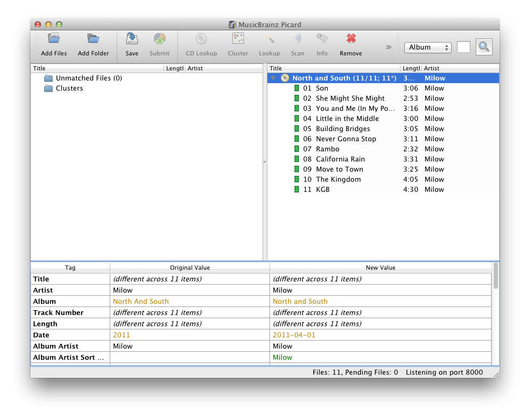
Task: Click the New Value column header
Action: tap(381, 268)
